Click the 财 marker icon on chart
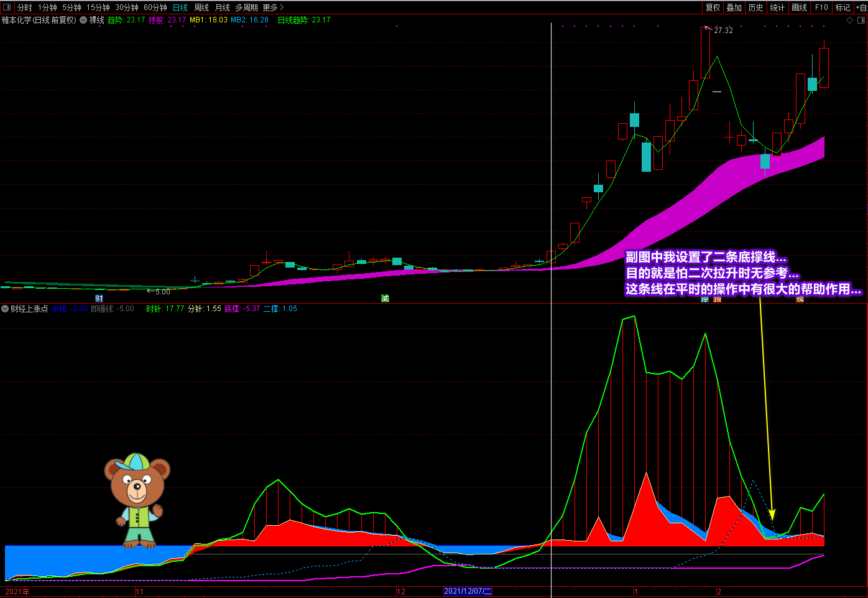 coord(99,299)
